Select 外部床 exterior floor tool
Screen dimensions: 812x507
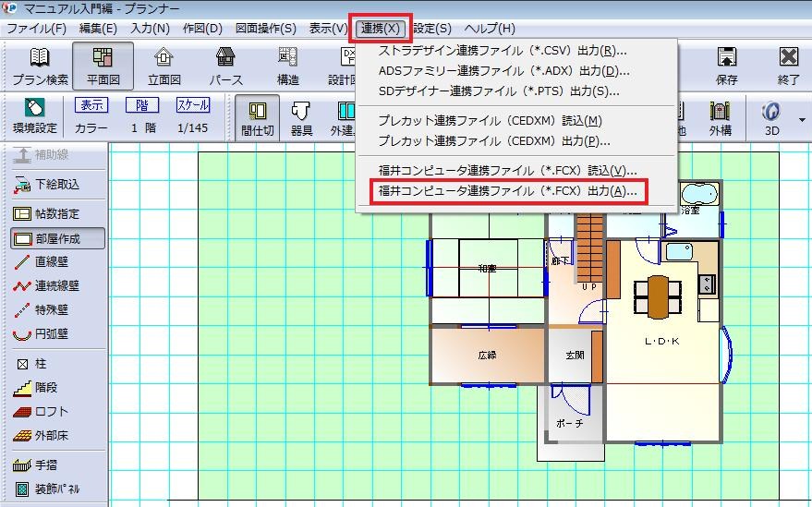[42, 436]
